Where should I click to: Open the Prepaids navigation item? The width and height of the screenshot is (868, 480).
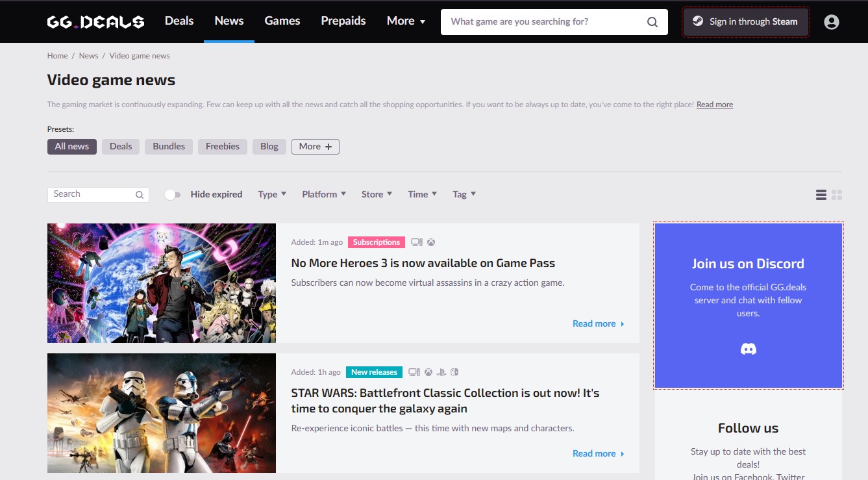pyautogui.click(x=343, y=21)
